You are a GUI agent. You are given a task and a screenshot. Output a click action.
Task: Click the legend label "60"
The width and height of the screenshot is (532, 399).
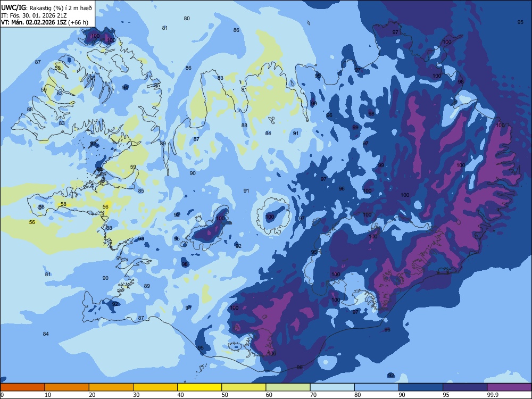coord(269,395)
